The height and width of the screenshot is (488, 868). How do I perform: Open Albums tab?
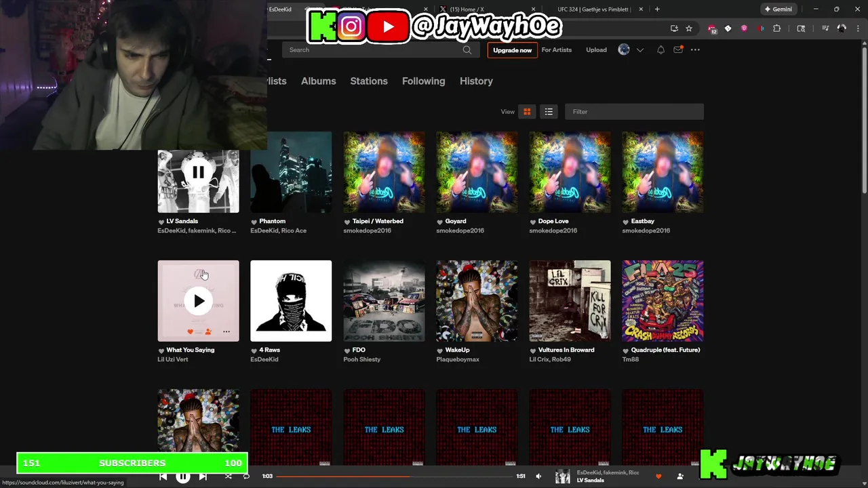[318, 81]
